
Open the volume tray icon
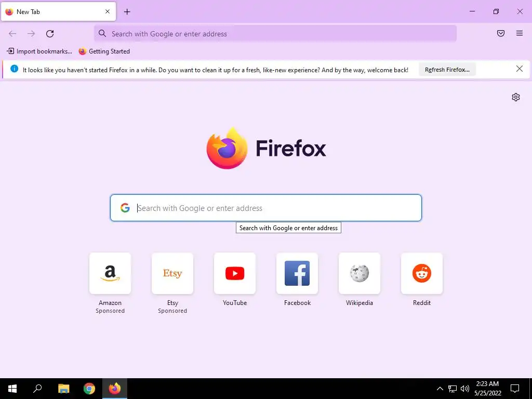click(465, 389)
